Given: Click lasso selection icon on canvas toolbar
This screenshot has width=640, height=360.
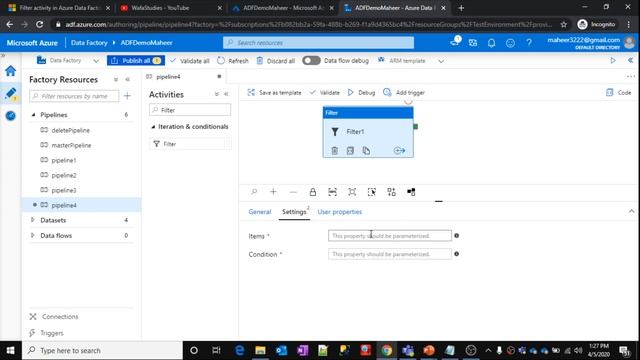Looking at the screenshot, I should pyautogui.click(x=371, y=192).
